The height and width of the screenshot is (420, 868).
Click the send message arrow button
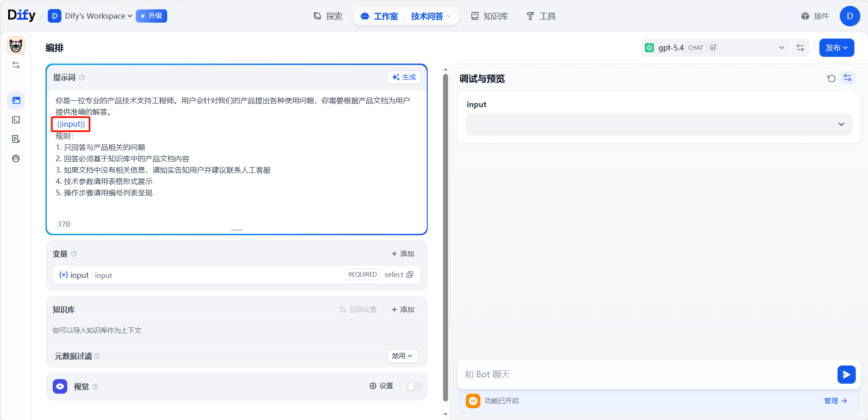coord(846,375)
